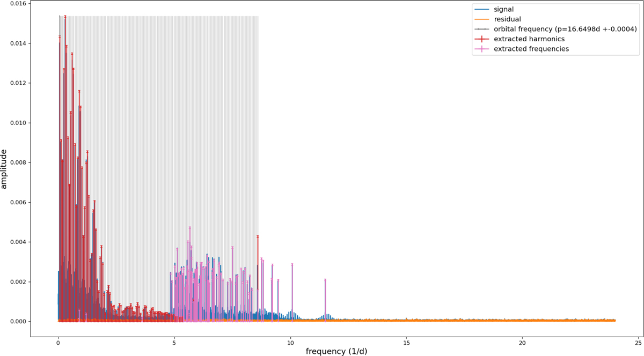Screen dimensions: 644x356
Task: Click the blue signal line sample in legend
Action: click(483, 9)
